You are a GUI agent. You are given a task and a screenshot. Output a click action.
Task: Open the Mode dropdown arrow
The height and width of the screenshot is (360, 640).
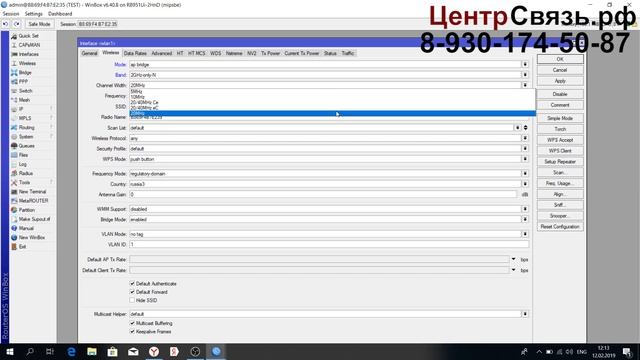525,64
